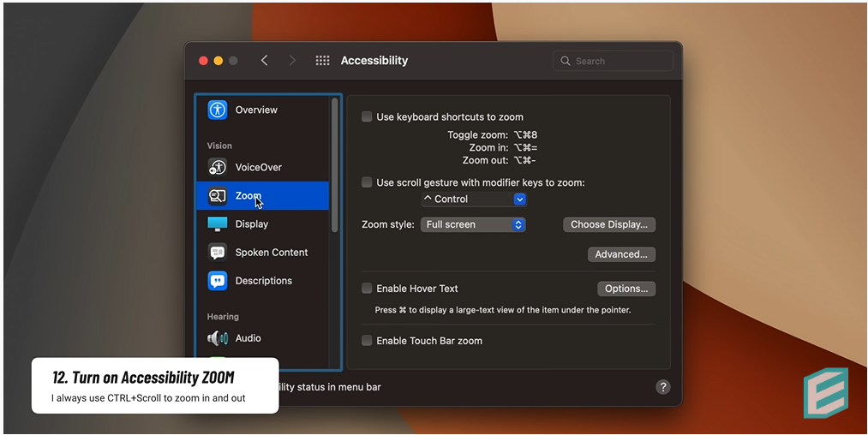Open the show-all grid icon
868x435 pixels.
(322, 61)
